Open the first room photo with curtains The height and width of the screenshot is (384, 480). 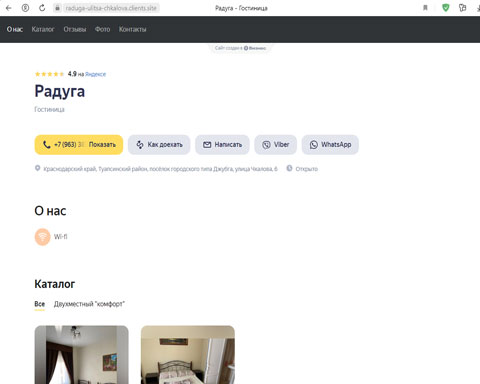pos(82,355)
